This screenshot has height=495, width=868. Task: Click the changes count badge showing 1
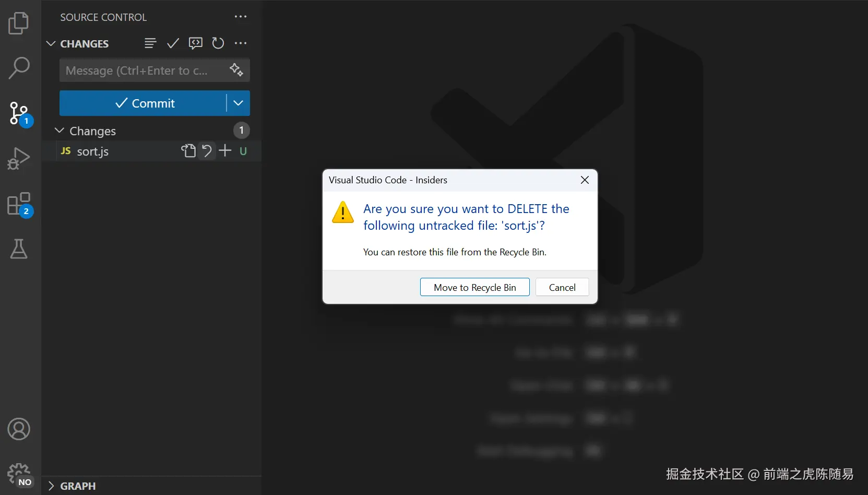coord(241,130)
